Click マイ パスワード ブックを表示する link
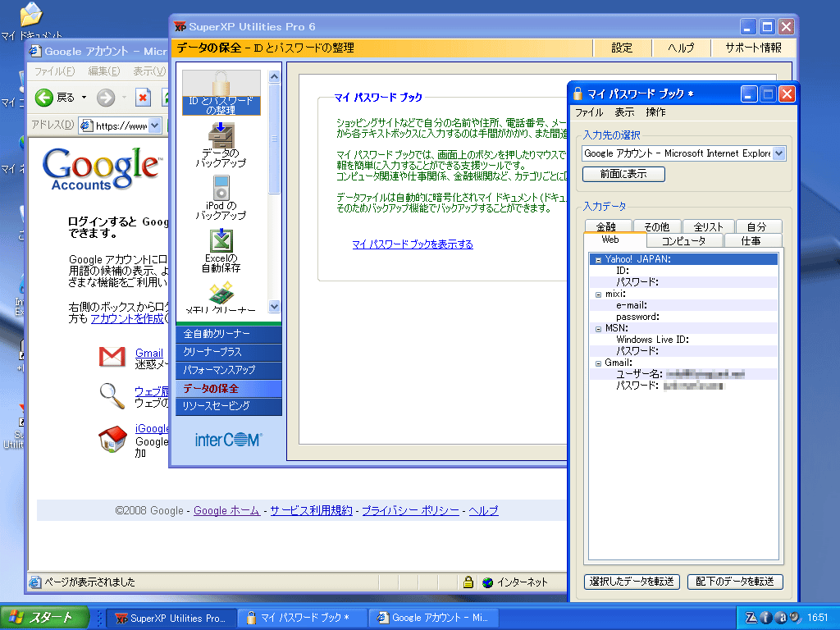Image resolution: width=840 pixels, height=630 pixels. [x=413, y=244]
